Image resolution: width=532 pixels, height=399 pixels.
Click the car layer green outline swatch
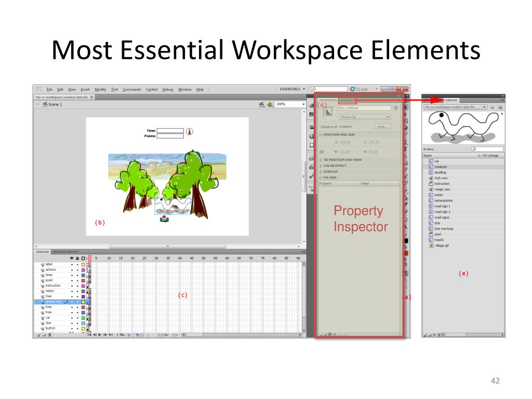click(83, 318)
